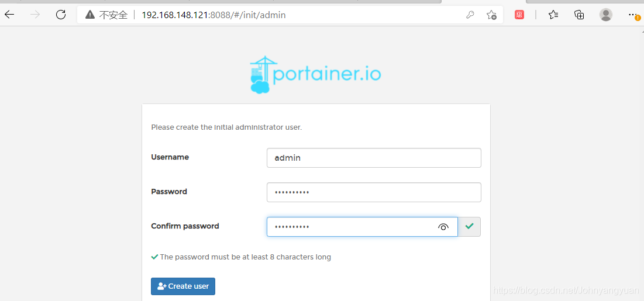Click the 'Username' label
The image size is (644, 301).
point(170,157)
